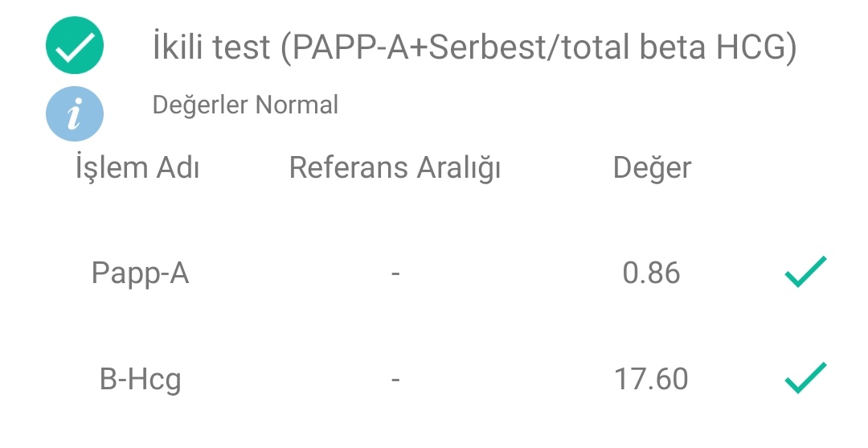Click the green checkmark circle icon
The height and width of the screenshot is (448, 868).
tap(74, 45)
